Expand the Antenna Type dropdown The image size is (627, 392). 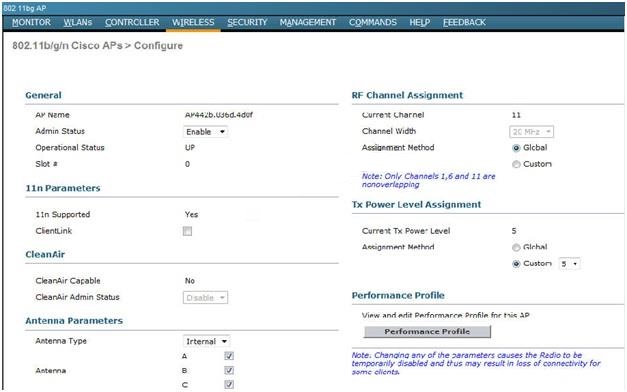coord(206,341)
